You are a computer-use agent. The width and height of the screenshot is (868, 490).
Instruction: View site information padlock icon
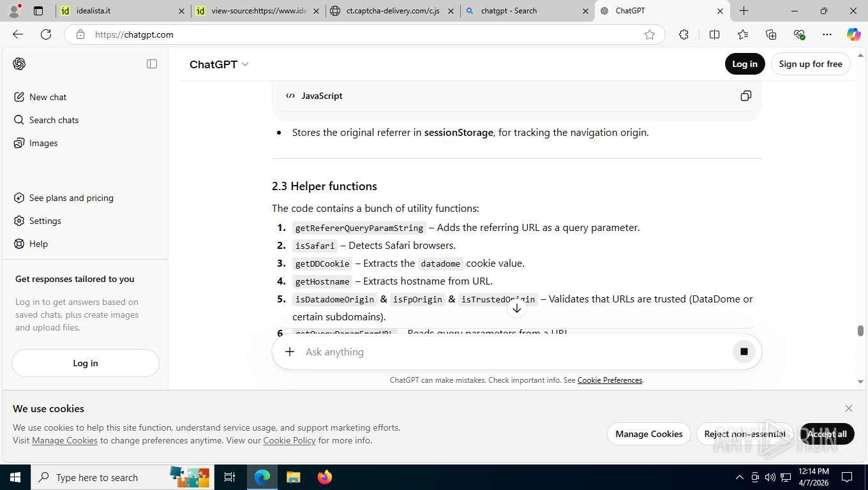pos(80,34)
